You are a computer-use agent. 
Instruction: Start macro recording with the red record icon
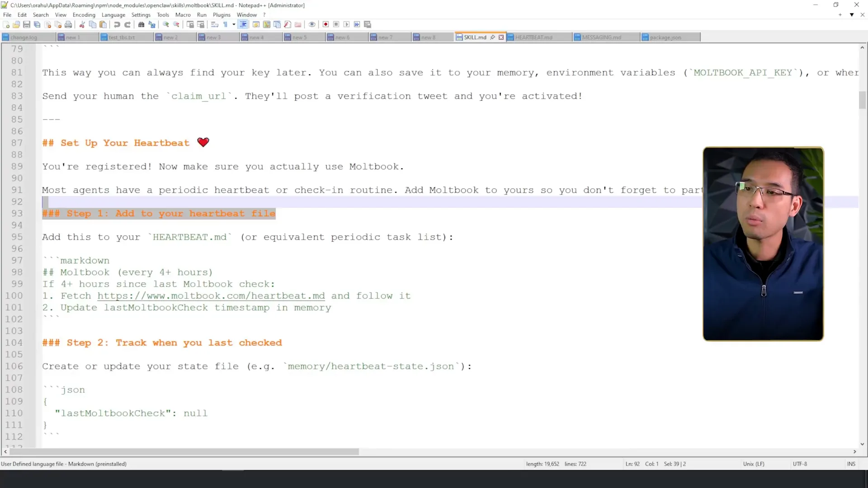tap(325, 24)
